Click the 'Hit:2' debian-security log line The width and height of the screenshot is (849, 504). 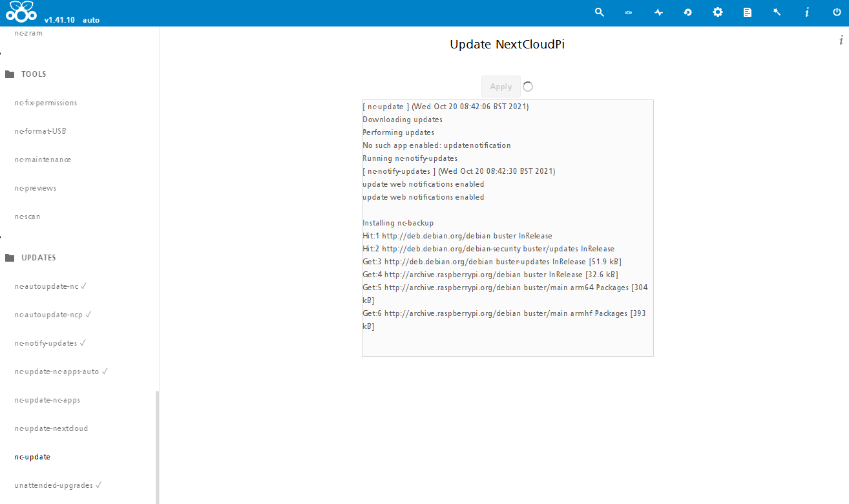click(488, 249)
